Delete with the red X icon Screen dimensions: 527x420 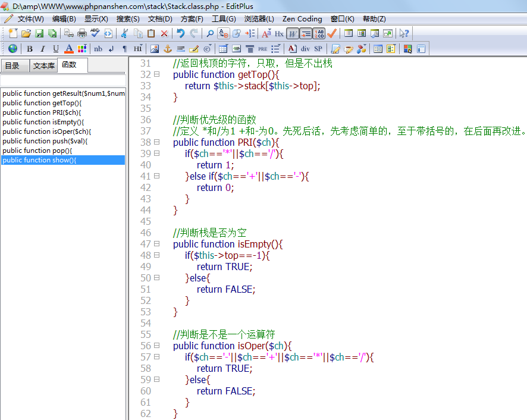(164, 33)
